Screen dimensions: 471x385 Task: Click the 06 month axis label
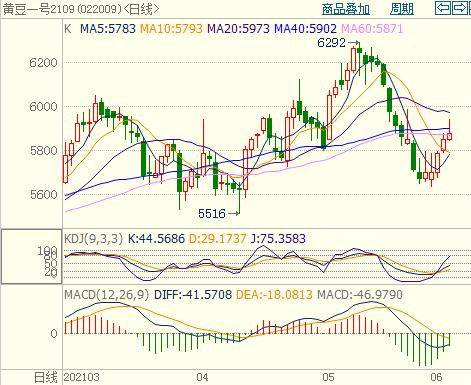point(436,378)
